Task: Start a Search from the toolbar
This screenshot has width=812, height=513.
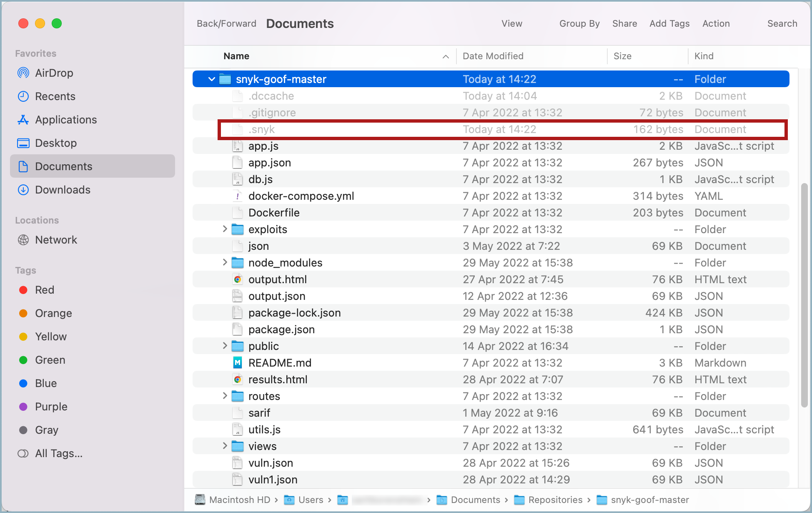Action: click(782, 24)
